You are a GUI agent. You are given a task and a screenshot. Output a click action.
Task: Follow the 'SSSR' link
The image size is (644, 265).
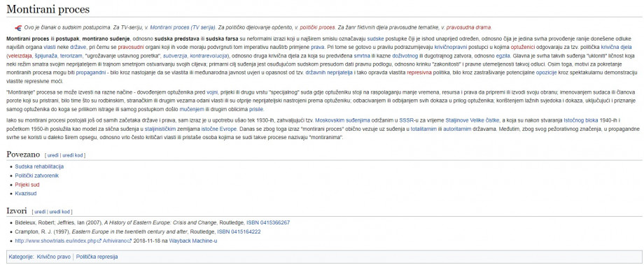(406, 120)
